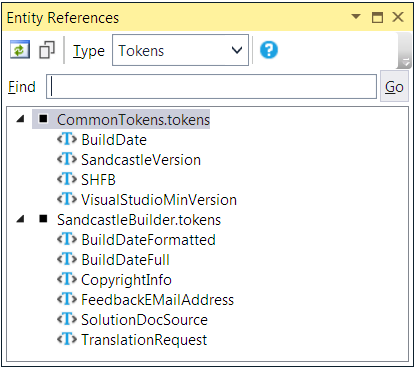Select the TranslationRequest token
Image resolution: width=415 pixels, height=367 pixels.
click(144, 340)
